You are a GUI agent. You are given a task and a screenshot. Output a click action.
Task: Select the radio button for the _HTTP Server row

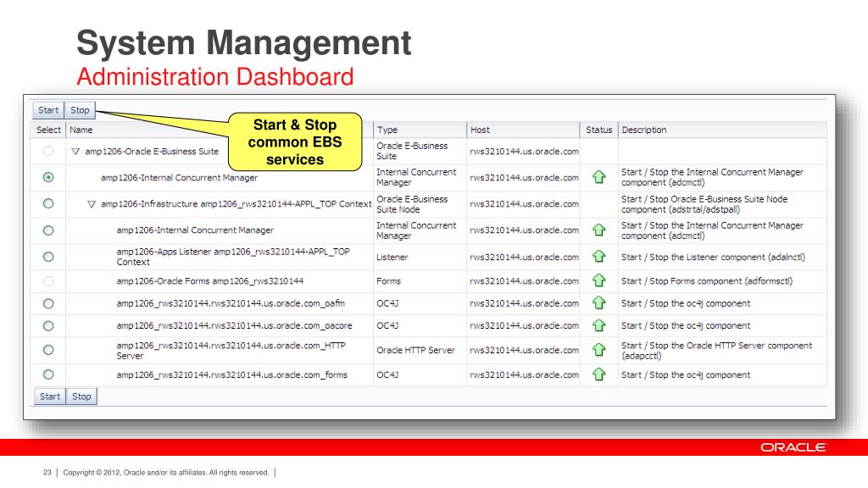[x=48, y=350]
